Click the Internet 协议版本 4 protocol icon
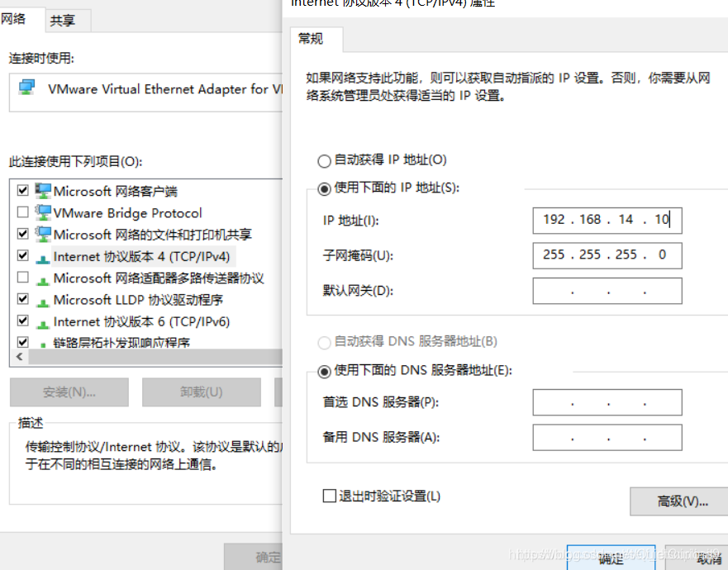 [x=43, y=259]
